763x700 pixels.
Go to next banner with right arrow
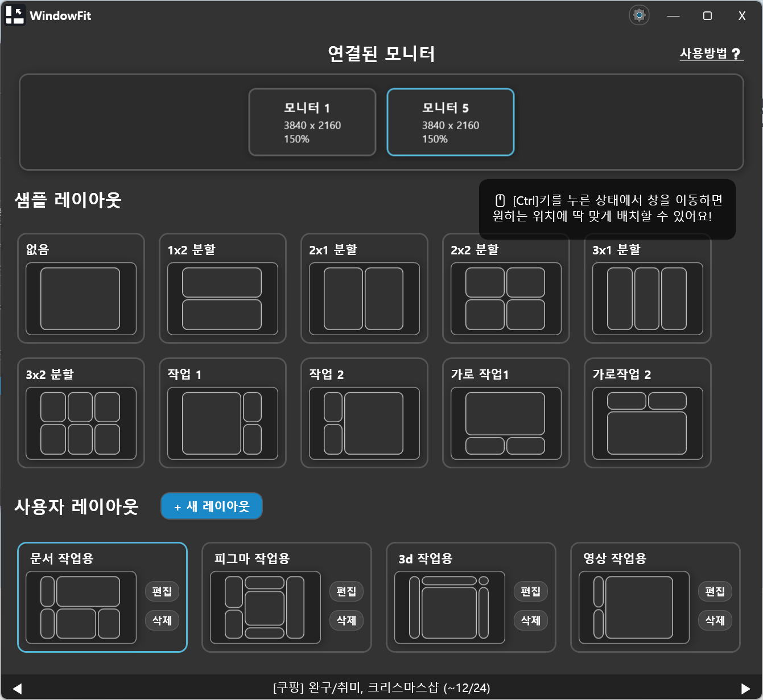pyautogui.click(x=745, y=688)
